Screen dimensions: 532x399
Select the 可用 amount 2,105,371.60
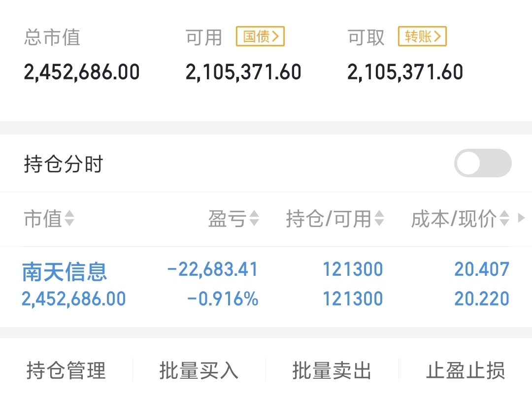click(244, 72)
